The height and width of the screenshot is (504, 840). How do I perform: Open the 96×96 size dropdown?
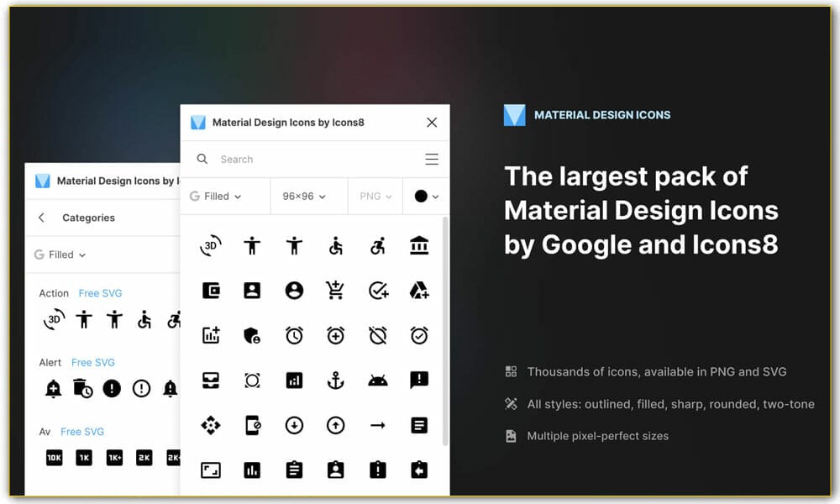point(304,197)
